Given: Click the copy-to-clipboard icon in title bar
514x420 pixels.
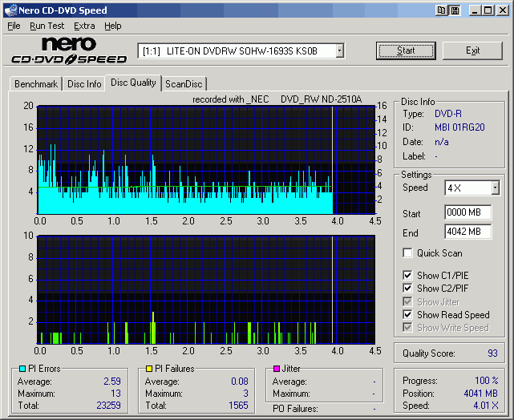Looking at the screenshot, I should (442, 10).
